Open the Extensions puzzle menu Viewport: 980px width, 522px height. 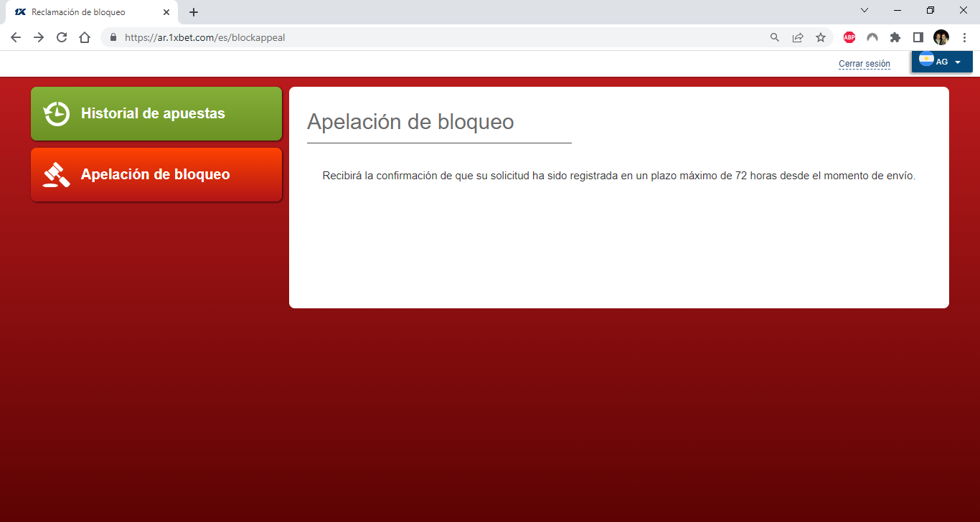click(895, 37)
